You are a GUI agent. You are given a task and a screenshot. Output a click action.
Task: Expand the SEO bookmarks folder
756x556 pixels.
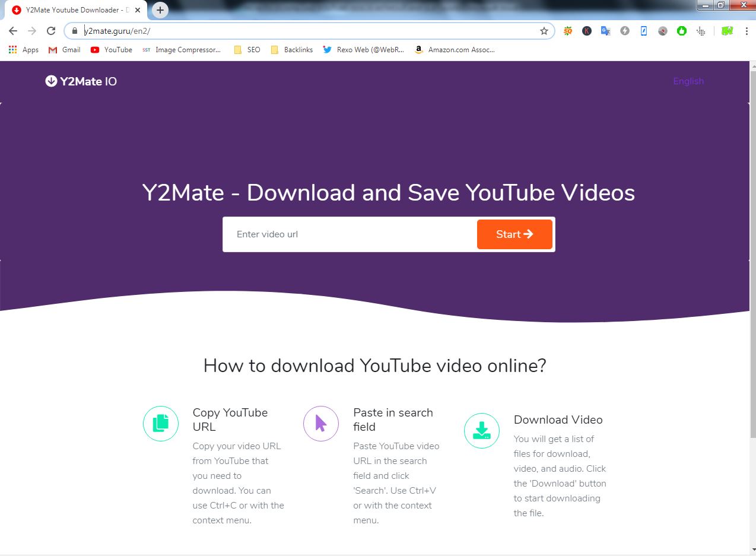247,50
